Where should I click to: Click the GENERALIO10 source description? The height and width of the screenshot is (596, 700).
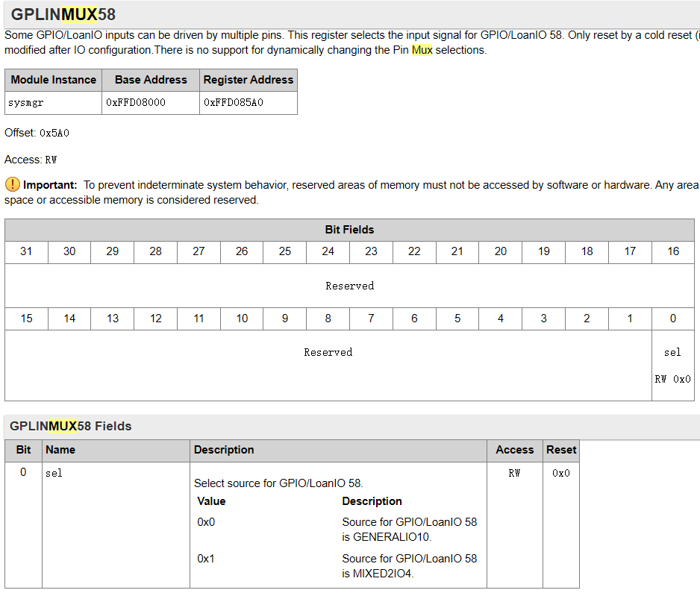410,529
